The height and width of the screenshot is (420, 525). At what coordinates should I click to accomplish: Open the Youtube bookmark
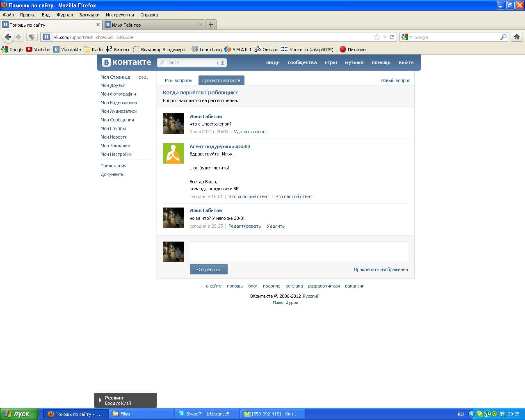38,49
